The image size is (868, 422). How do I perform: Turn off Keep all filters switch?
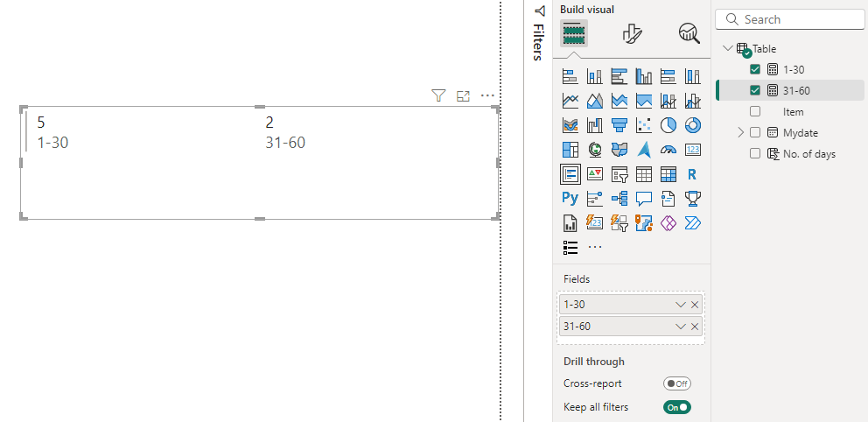(677, 407)
